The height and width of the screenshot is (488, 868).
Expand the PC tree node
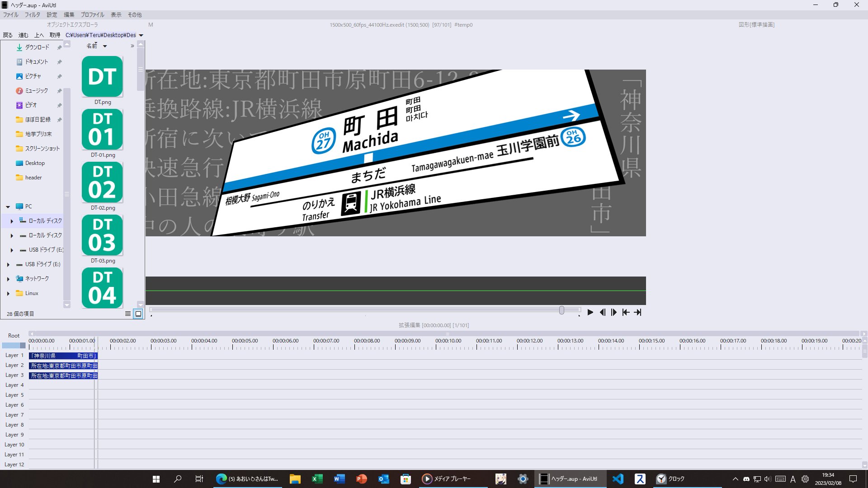(x=7, y=206)
